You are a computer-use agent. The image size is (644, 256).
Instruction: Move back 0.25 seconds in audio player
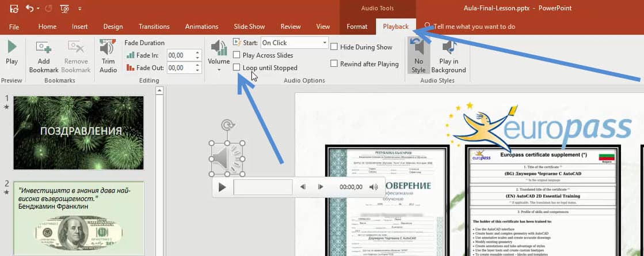click(303, 187)
